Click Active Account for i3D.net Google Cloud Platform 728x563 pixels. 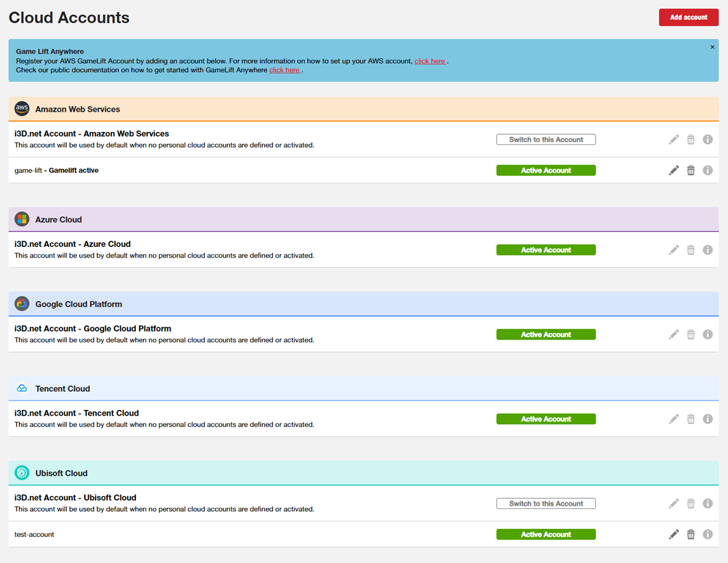click(x=546, y=334)
